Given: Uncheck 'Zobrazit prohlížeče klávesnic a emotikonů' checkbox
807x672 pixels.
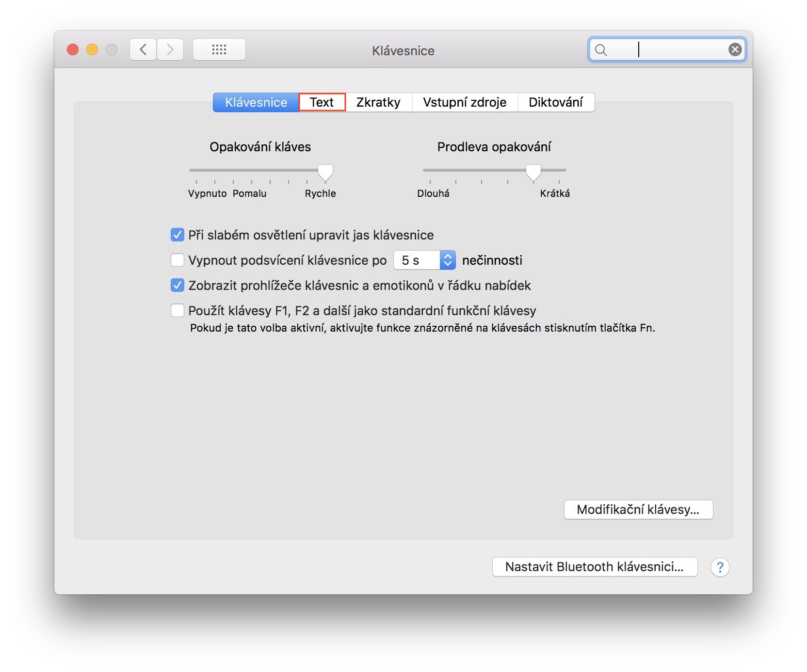Looking at the screenshot, I should [x=178, y=286].
